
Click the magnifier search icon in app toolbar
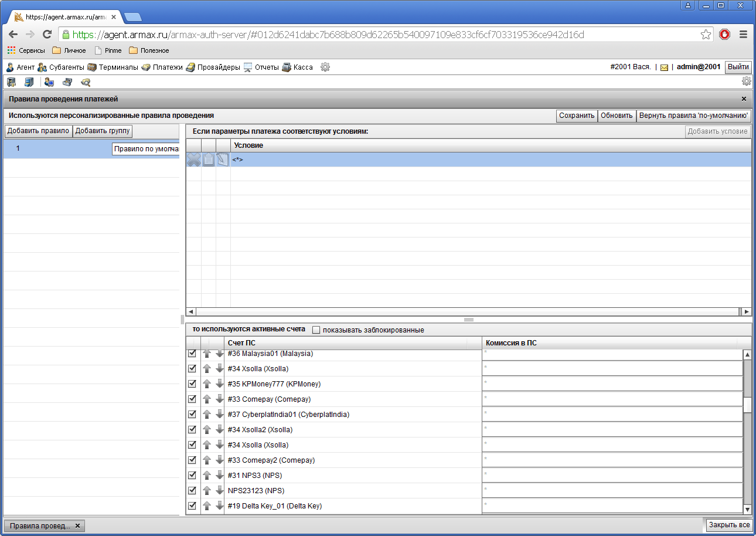[86, 82]
